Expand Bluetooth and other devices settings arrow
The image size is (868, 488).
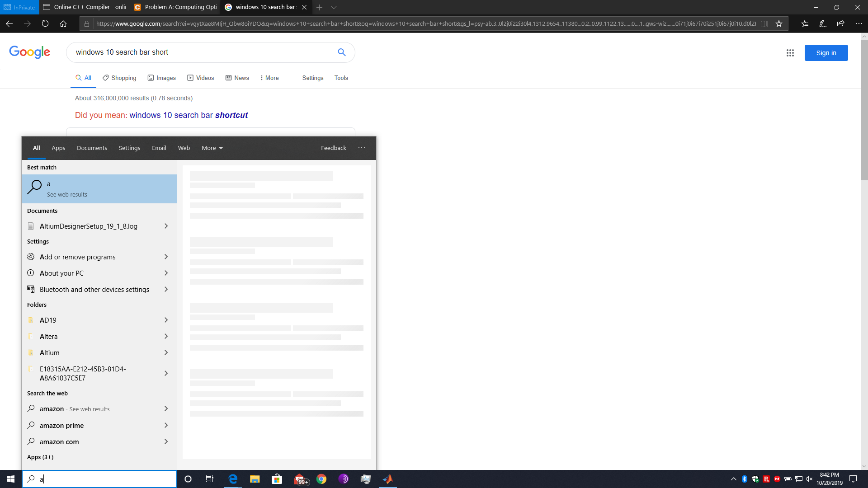(166, 289)
